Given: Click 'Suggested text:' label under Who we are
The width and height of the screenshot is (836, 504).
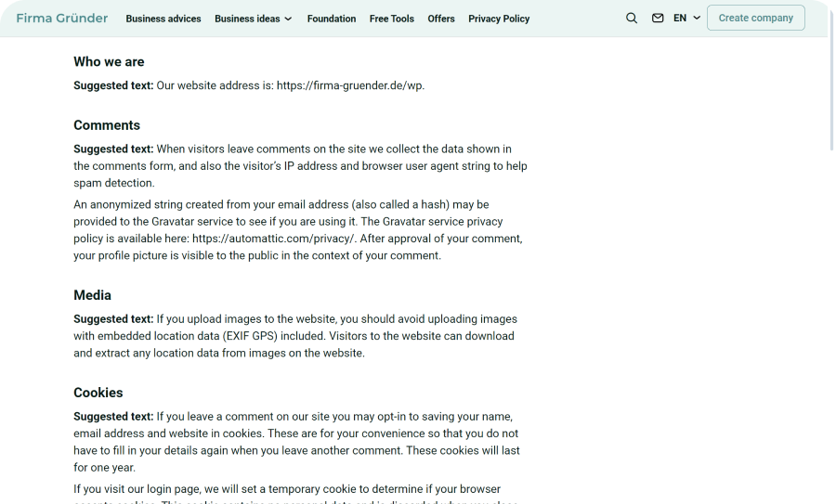Looking at the screenshot, I should [x=113, y=85].
